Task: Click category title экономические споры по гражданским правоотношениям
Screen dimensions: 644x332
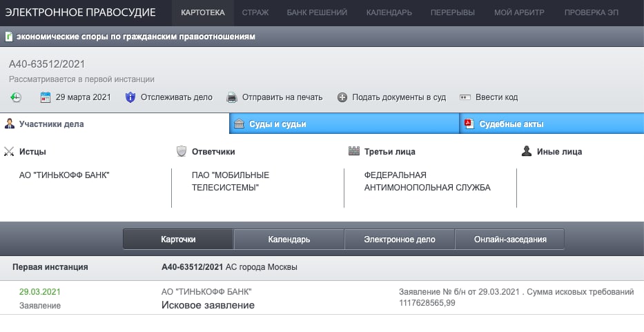Action: pos(135,37)
